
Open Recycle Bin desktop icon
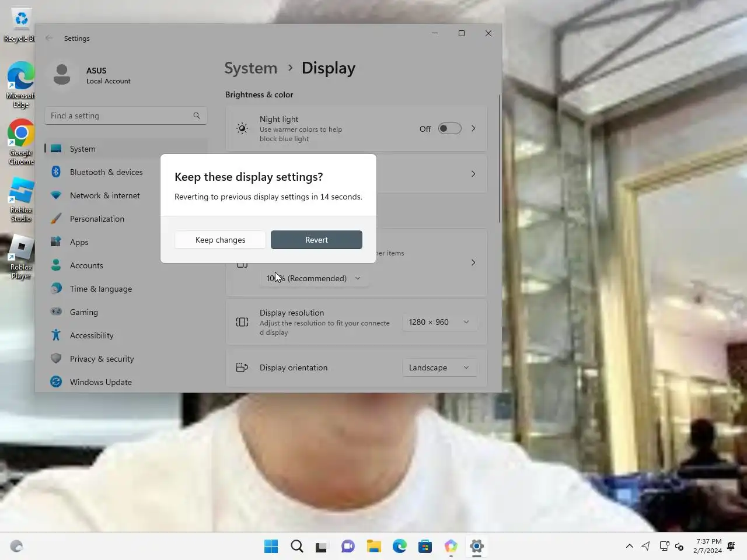click(20, 26)
